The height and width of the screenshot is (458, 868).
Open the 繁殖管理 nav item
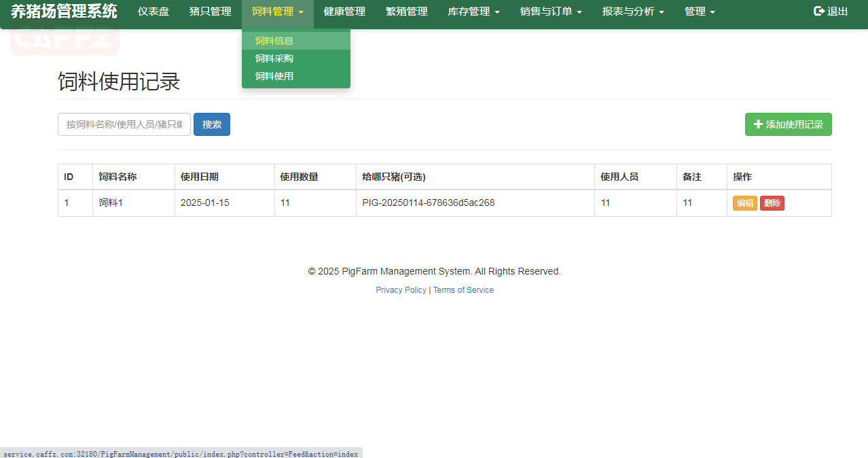click(x=406, y=12)
